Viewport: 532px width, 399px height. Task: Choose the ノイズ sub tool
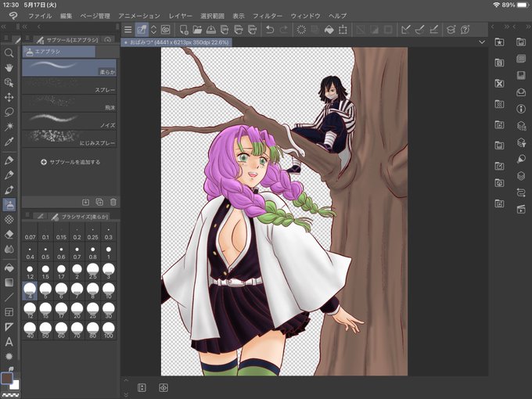click(x=69, y=120)
